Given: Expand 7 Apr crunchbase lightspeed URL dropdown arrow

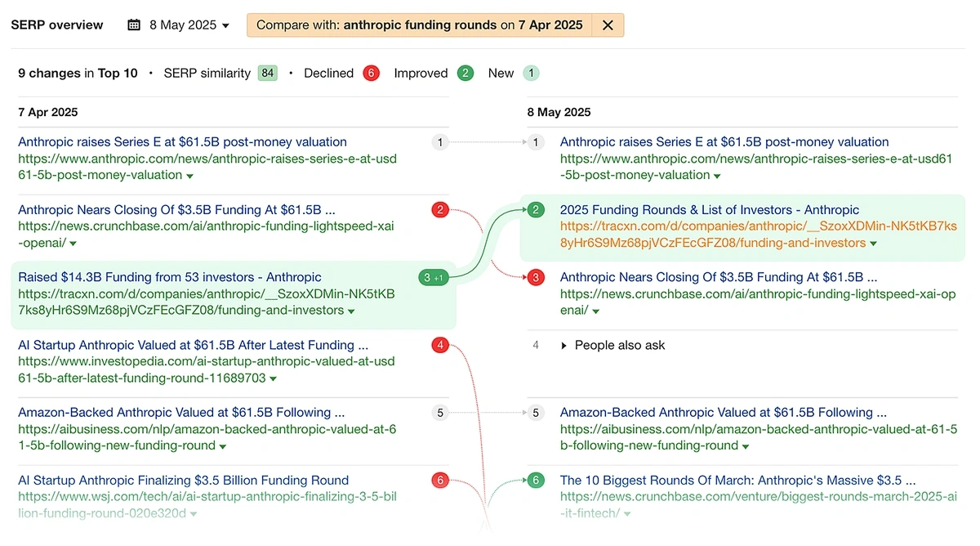Looking at the screenshot, I should click(x=73, y=244).
